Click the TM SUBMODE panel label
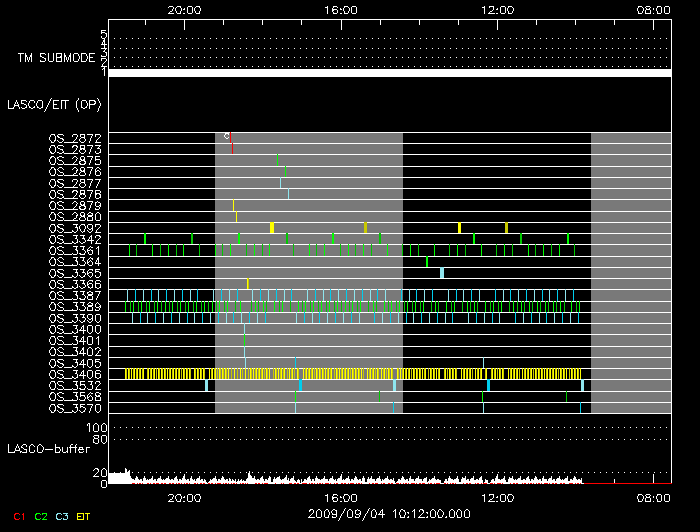This screenshot has width=700, height=532. coord(58,58)
